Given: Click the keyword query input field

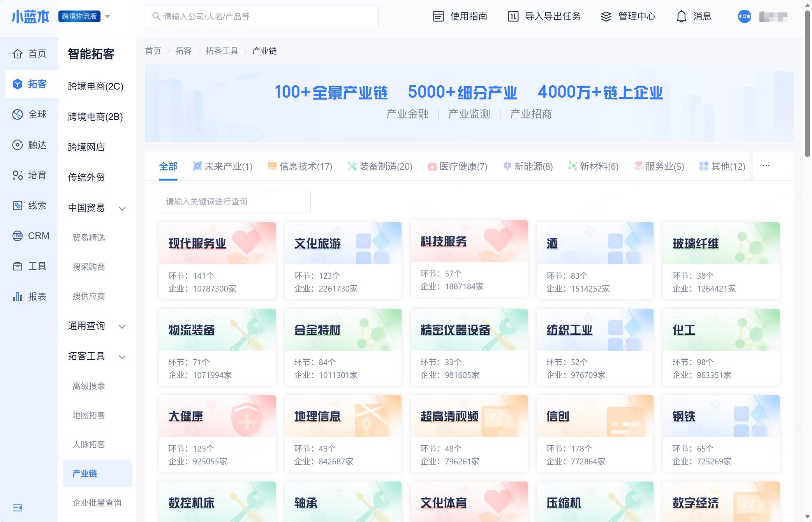Looking at the screenshot, I should click(x=234, y=201).
